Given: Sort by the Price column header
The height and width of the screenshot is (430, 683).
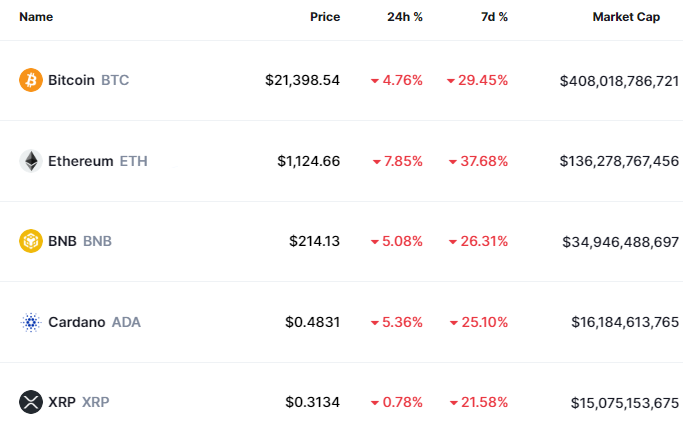Looking at the screenshot, I should pyautogui.click(x=324, y=17).
